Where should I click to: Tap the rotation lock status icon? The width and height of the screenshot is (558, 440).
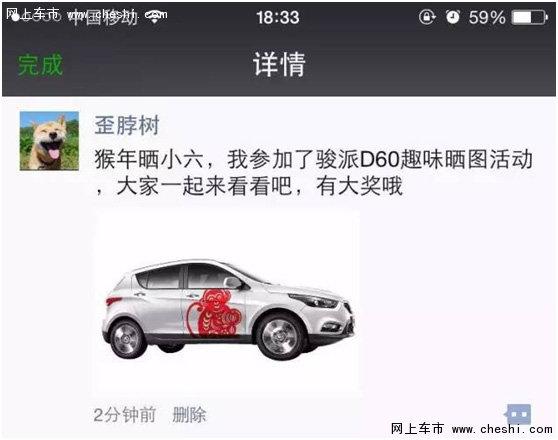(427, 17)
